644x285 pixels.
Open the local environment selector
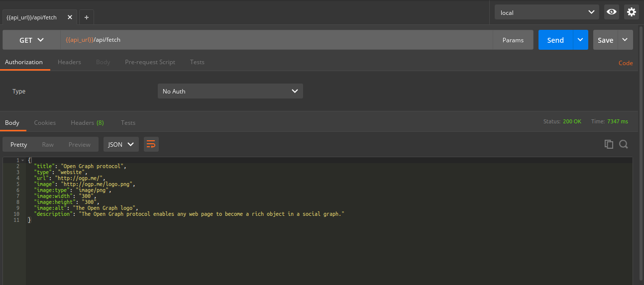click(x=546, y=12)
